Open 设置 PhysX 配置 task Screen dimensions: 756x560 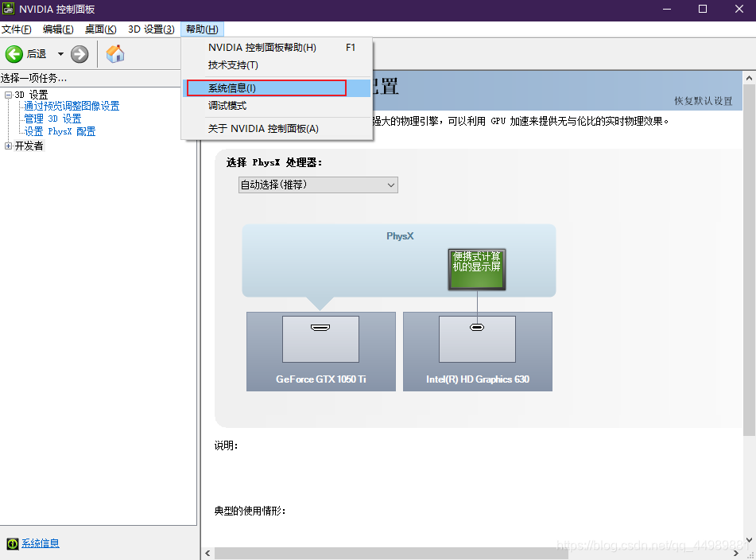pos(60,131)
